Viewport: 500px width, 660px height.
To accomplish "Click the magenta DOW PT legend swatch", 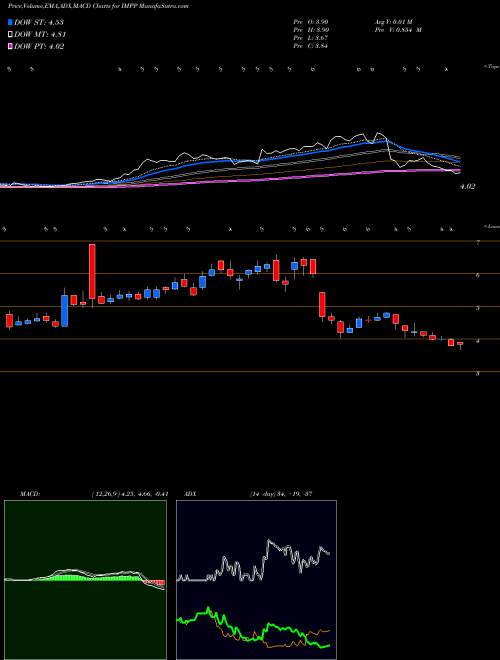I will click(x=11, y=47).
